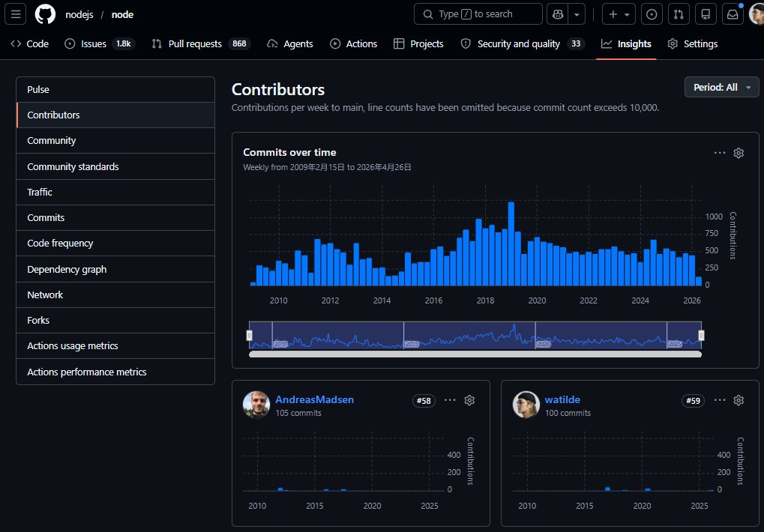This screenshot has height=532, width=764.
Task: Open the repositories icon in header
Action: (706, 14)
